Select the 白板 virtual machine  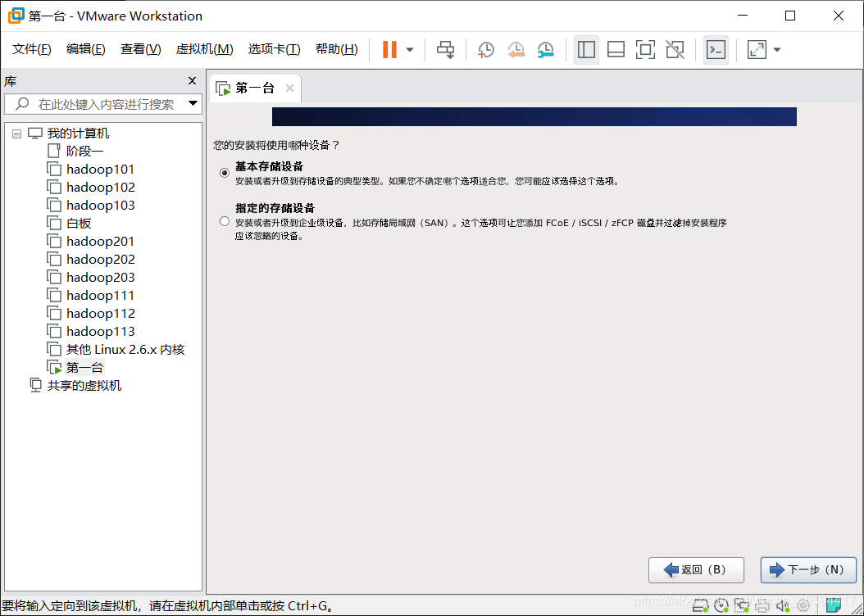pos(78,223)
